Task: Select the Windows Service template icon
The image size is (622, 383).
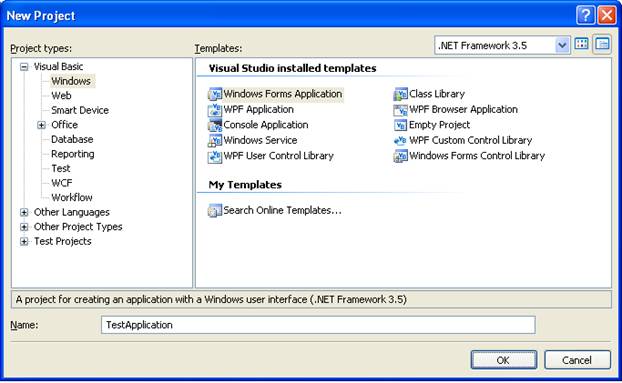Action: (x=215, y=140)
